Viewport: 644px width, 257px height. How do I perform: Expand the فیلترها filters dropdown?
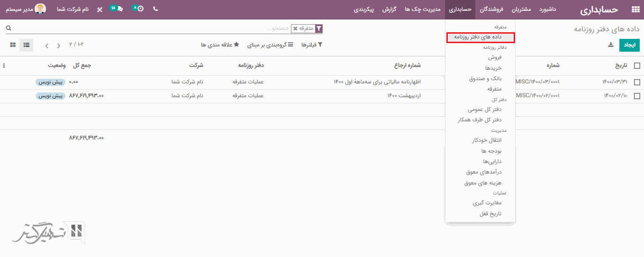click(x=312, y=45)
